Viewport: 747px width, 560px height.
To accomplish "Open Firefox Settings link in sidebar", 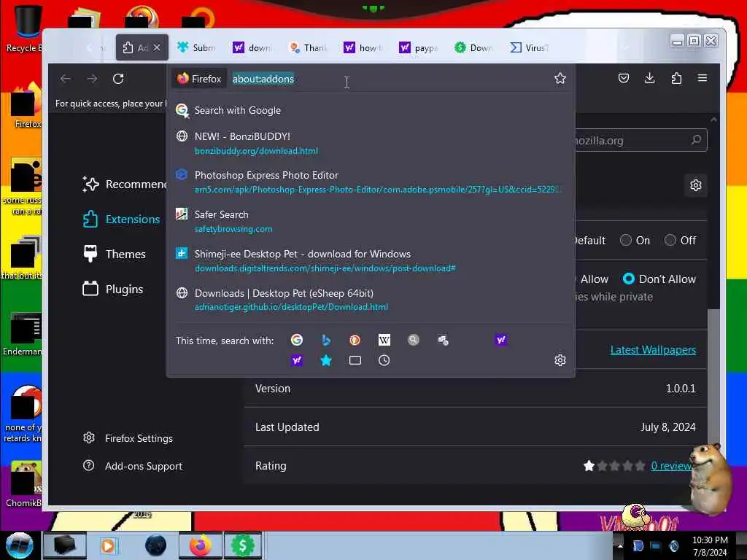I will click(128, 438).
